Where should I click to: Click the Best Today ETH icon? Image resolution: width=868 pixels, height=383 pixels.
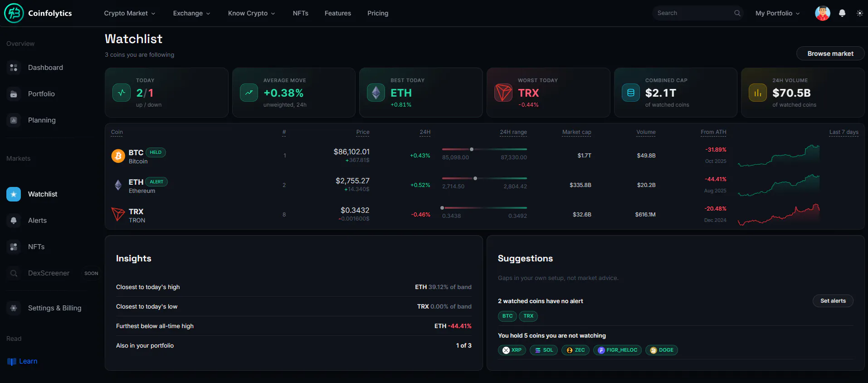[x=376, y=93]
